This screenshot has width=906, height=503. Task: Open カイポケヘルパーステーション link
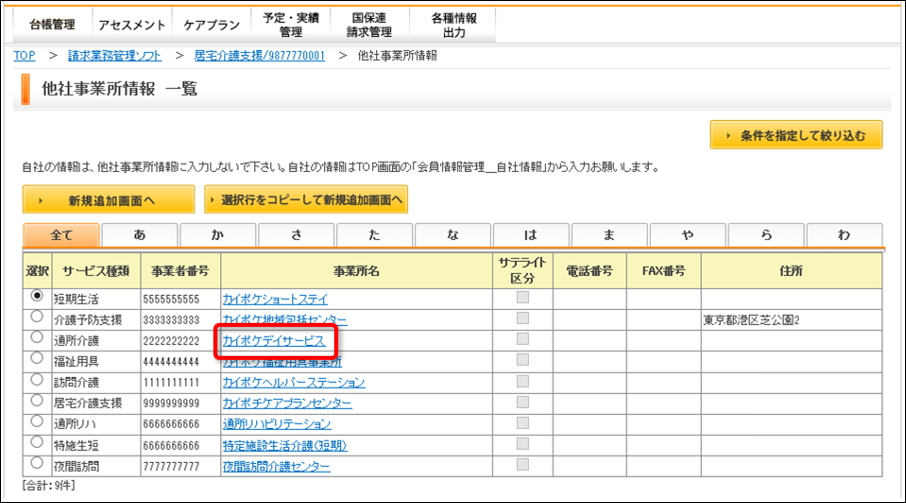[x=294, y=382]
